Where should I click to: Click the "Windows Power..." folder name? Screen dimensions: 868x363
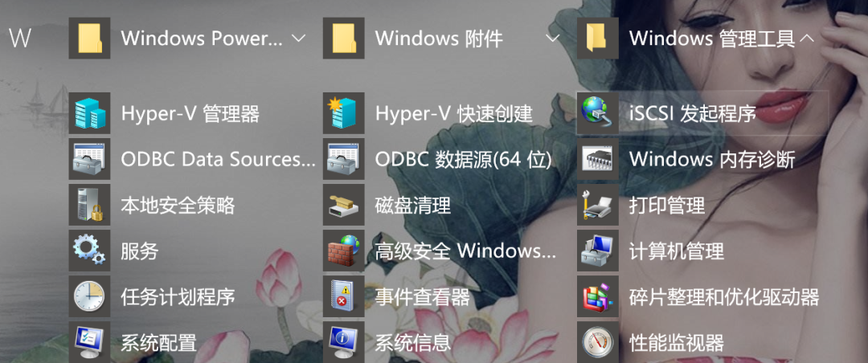[202, 39]
